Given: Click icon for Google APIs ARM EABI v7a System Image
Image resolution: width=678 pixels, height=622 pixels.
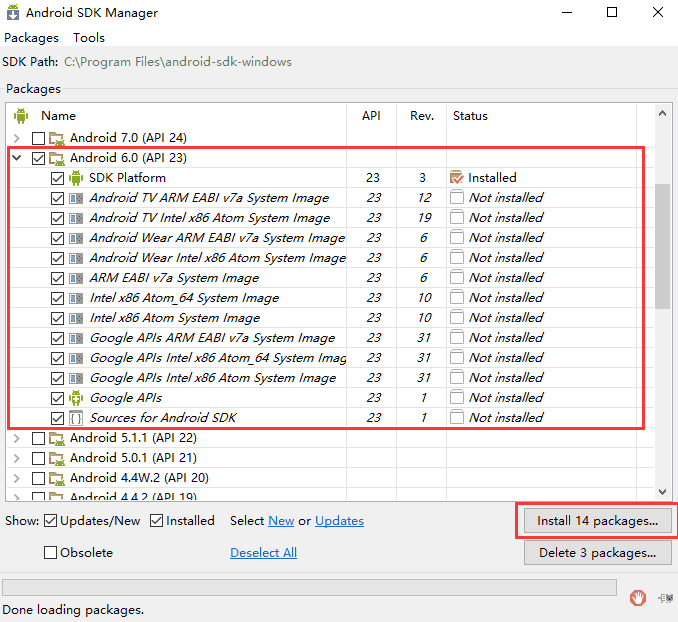Looking at the screenshot, I should 76,338.
